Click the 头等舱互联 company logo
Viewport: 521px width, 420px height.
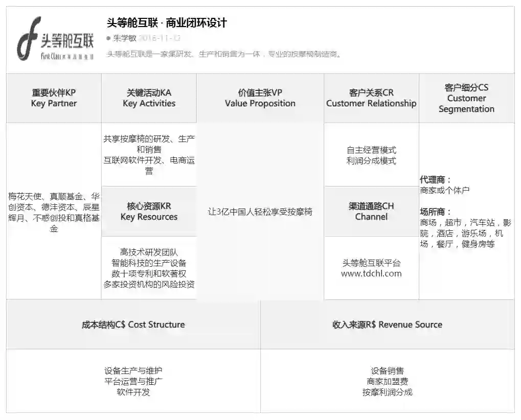pyautogui.click(x=55, y=39)
